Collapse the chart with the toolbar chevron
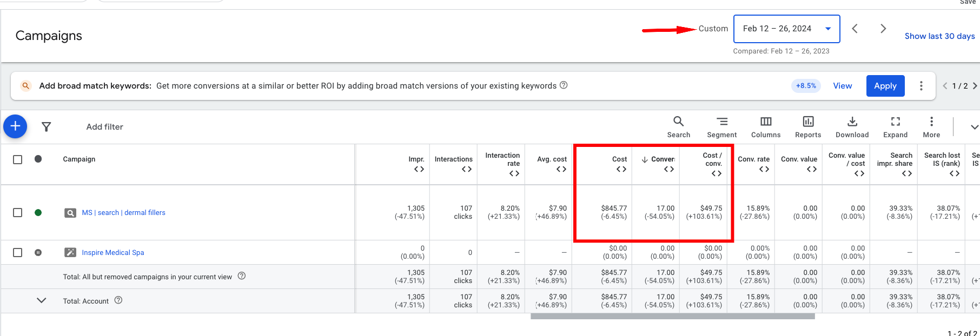980x336 pixels. click(x=974, y=127)
